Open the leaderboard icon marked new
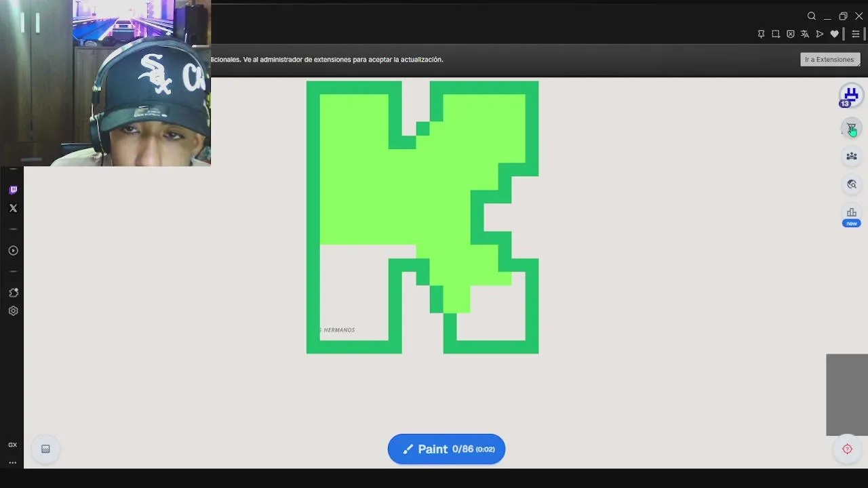This screenshot has width=868, height=488. (x=852, y=215)
